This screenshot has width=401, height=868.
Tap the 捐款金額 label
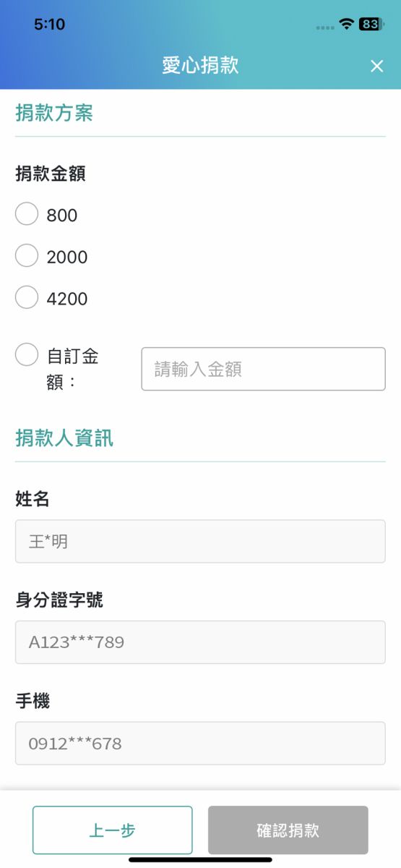tap(51, 174)
